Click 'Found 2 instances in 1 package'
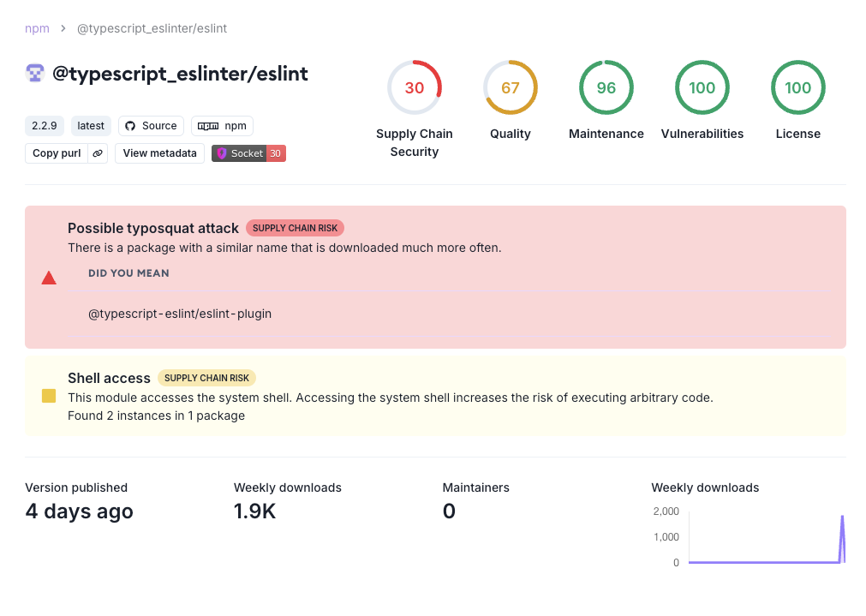 click(156, 416)
